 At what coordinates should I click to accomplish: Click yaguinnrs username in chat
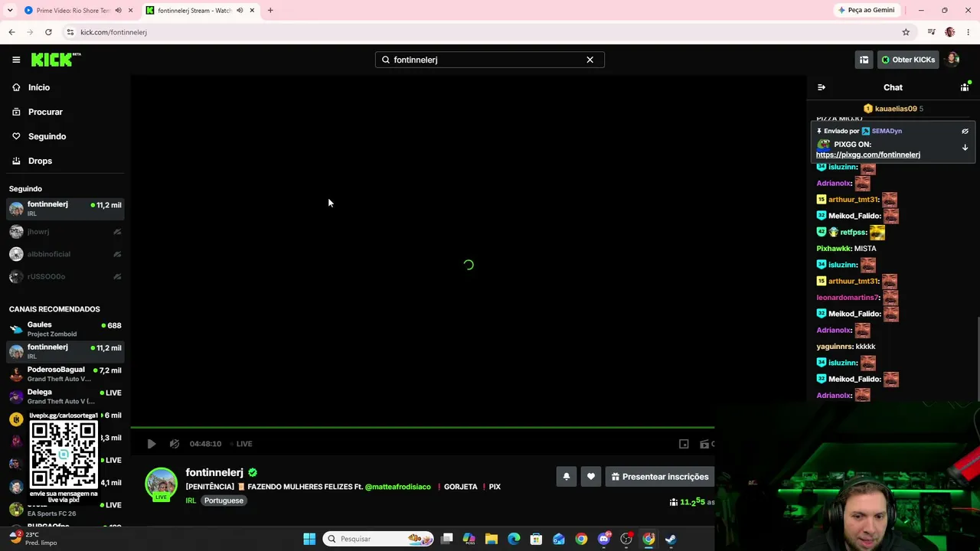point(835,347)
